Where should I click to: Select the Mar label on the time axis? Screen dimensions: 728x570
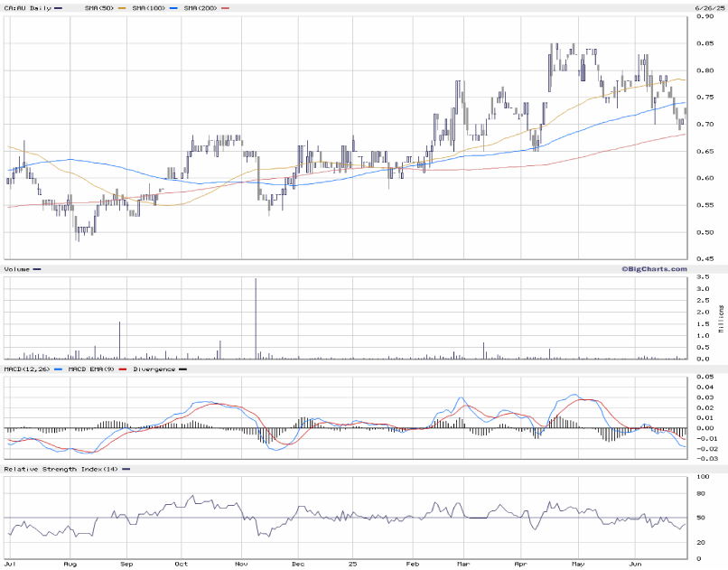462,565
